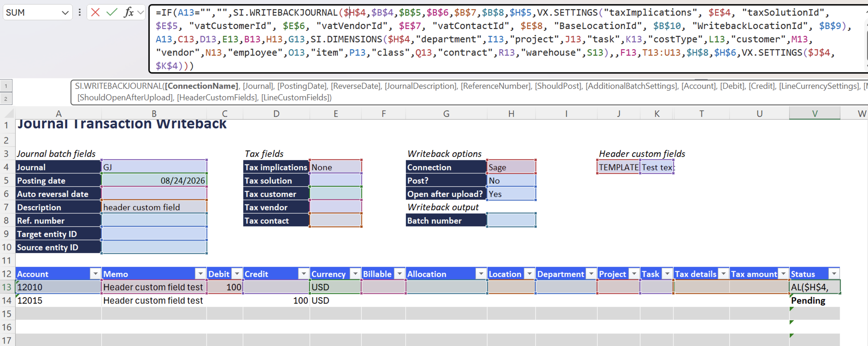Select the Pending status cell
The image size is (868, 346).
[x=814, y=300]
